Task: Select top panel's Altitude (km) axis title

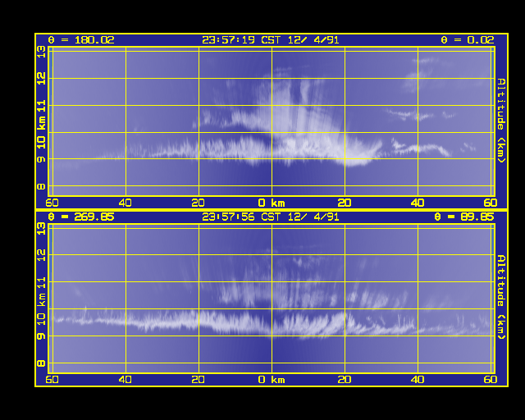Action: pyautogui.click(x=501, y=121)
